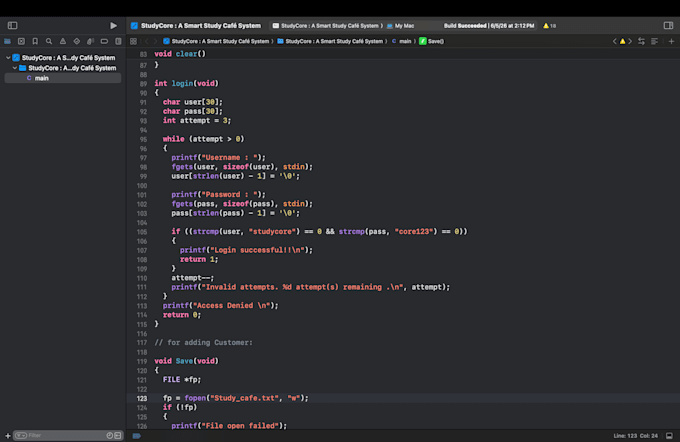Image resolution: width=680 pixels, height=442 pixels.
Task: Open the Issue navigator triangle icon
Action: pyautogui.click(x=63, y=41)
